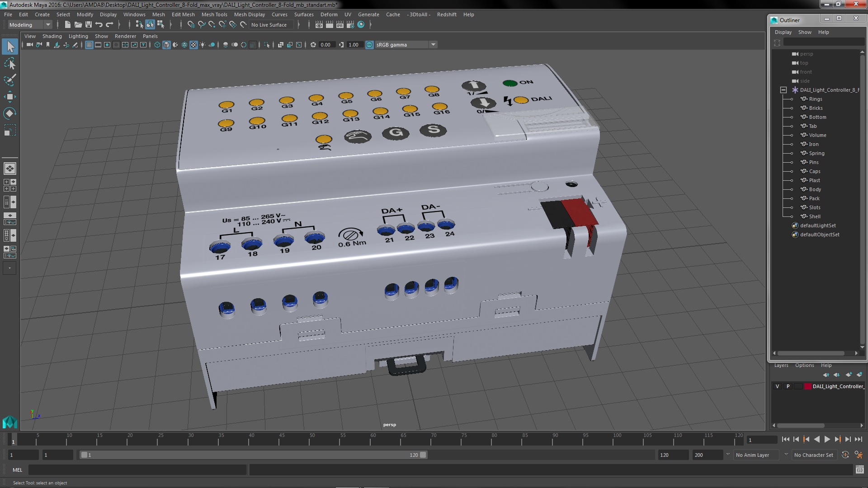Open the No Live Surface field
868x488 pixels.
click(271, 25)
